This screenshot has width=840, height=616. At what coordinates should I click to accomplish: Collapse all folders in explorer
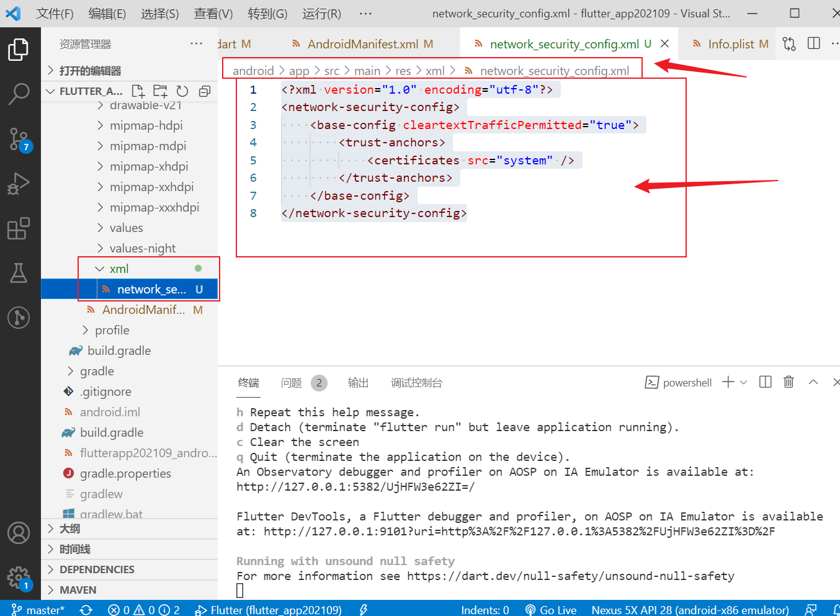click(x=205, y=91)
